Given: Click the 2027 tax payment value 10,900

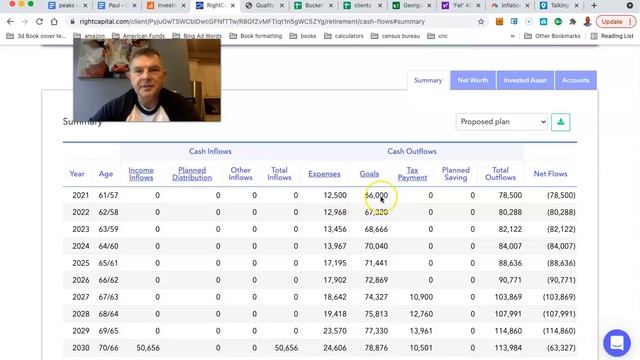Looking at the screenshot, I should point(421,297).
